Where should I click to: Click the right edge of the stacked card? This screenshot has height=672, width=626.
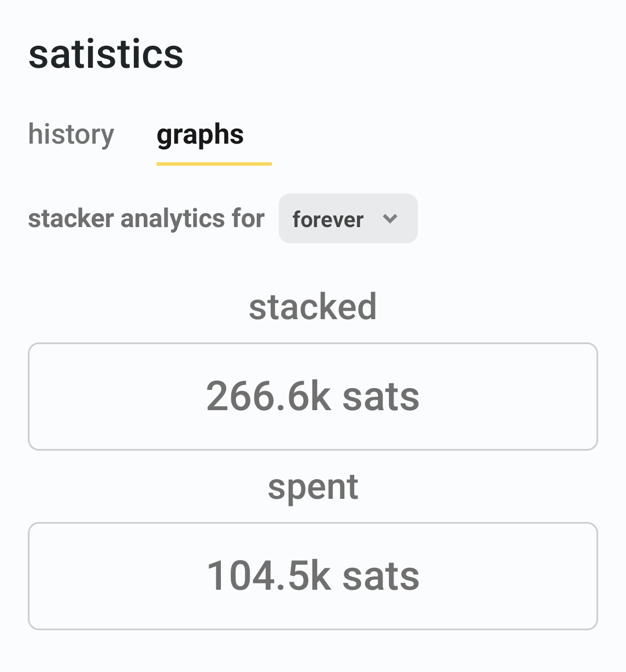pyautogui.click(x=596, y=397)
